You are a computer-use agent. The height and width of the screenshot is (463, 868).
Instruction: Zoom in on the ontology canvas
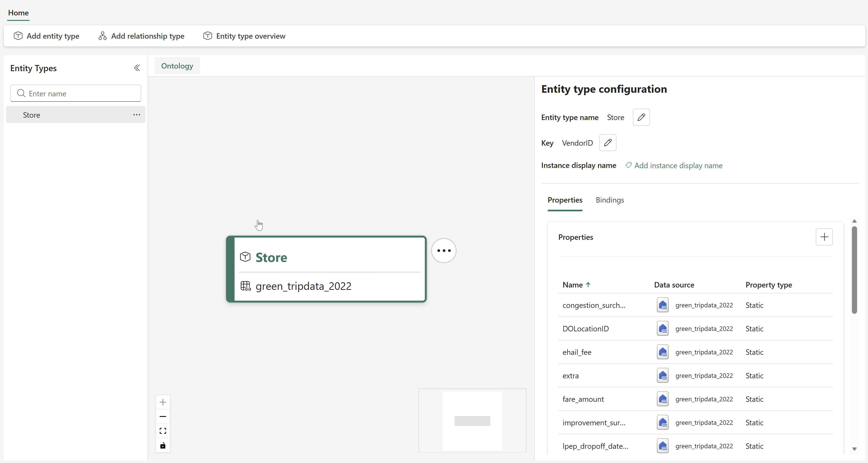pyautogui.click(x=163, y=402)
